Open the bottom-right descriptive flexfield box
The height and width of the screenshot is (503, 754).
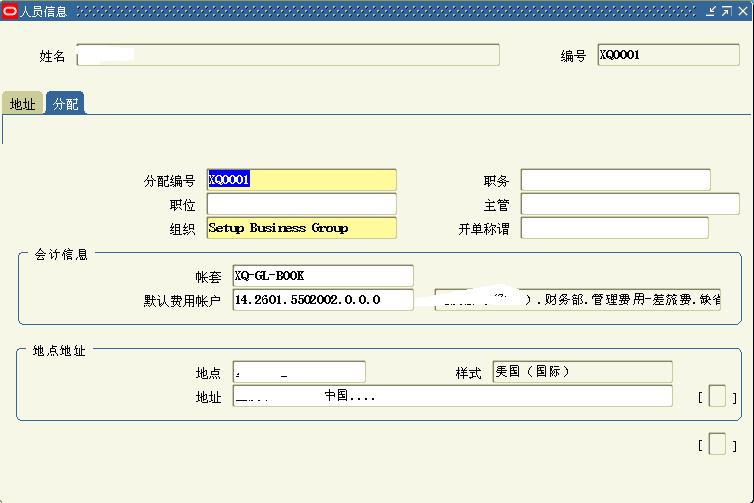717,445
